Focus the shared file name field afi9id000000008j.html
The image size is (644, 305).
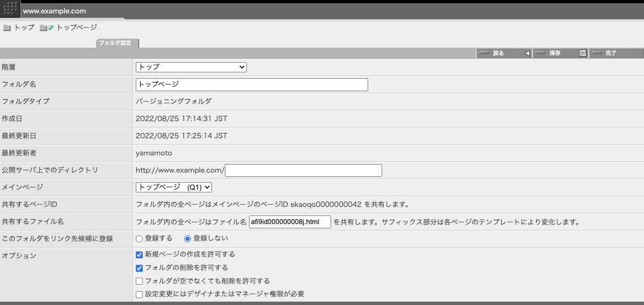290,221
